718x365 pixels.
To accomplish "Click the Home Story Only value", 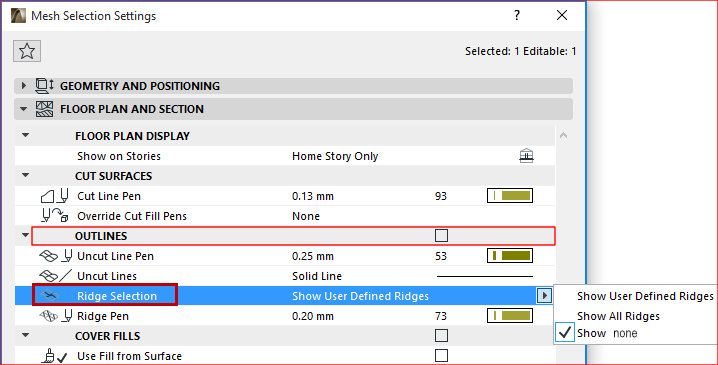I will tap(335, 156).
